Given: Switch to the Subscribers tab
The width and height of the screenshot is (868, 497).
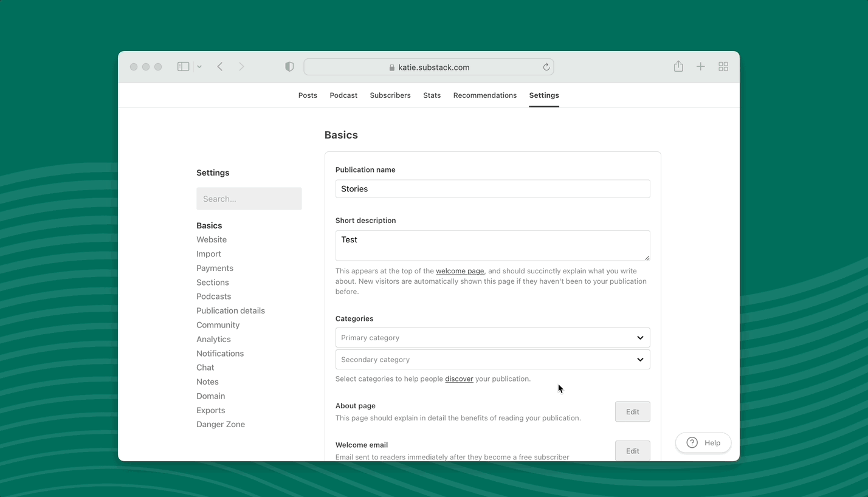Looking at the screenshot, I should pos(390,95).
